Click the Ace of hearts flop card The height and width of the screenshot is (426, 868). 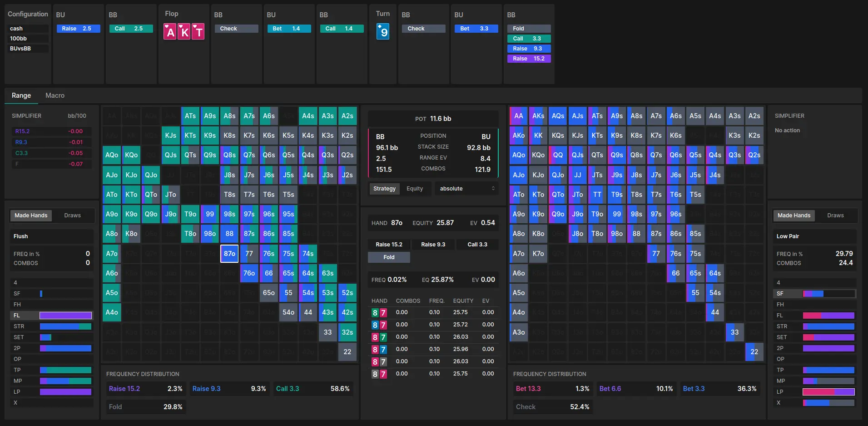pos(170,31)
